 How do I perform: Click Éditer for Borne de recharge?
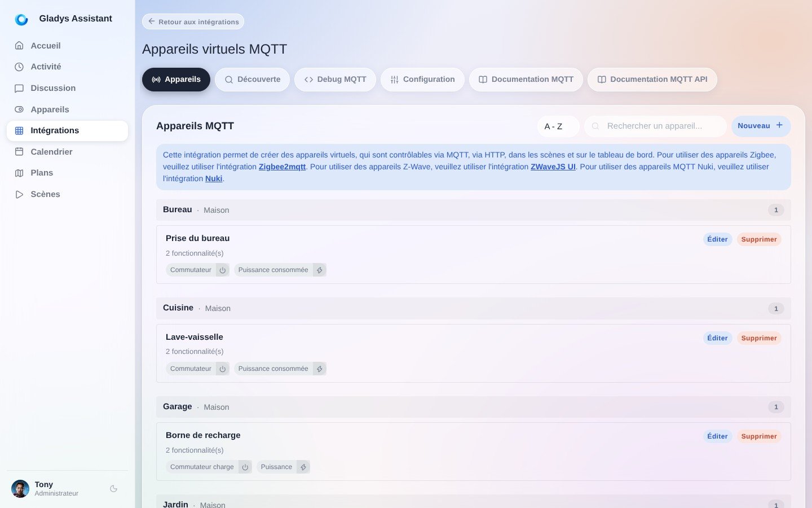717,436
